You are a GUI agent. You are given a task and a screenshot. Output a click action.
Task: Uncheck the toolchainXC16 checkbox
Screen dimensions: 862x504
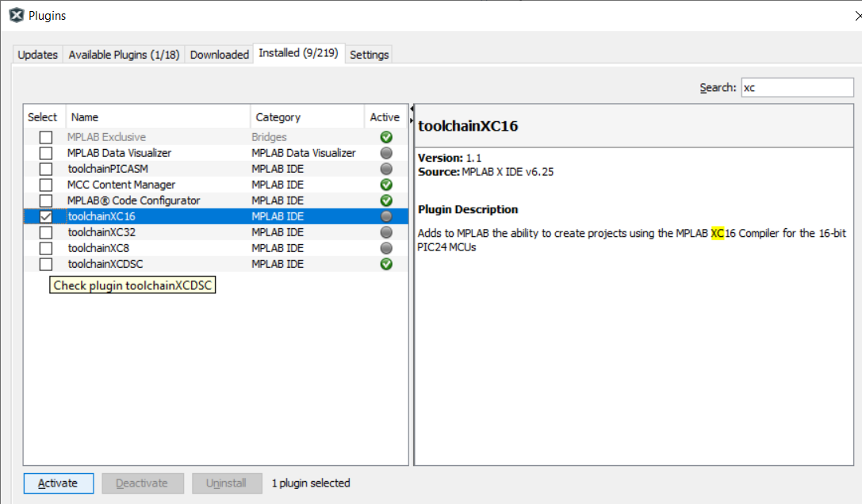tap(46, 216)
